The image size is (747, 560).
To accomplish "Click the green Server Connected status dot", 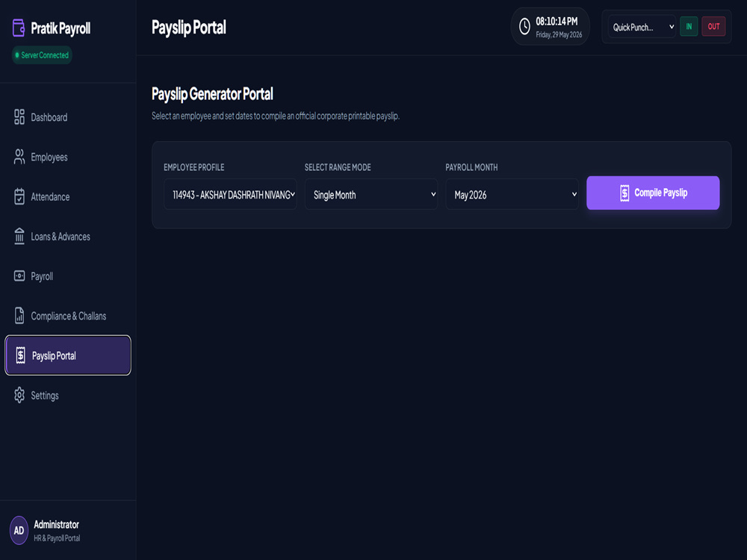I will 17,55.
